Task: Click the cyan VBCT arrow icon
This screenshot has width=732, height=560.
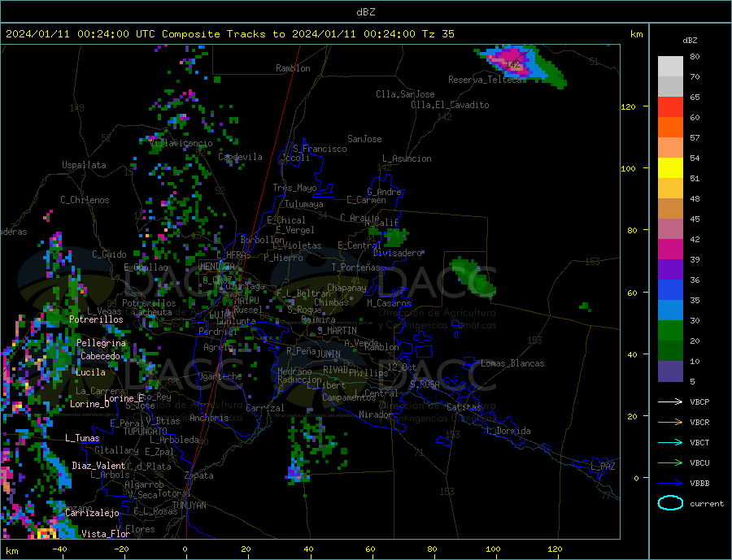Action: tap(670, 442)
